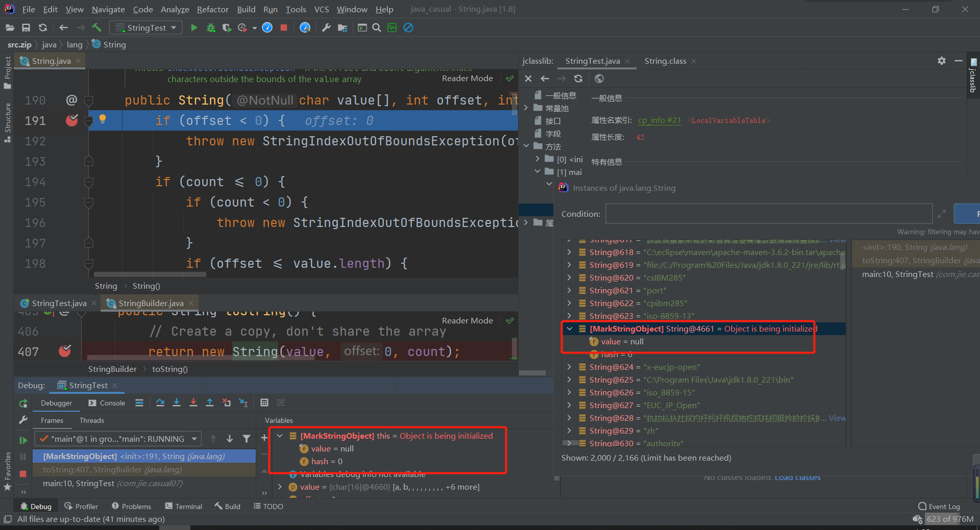Expand the 常量池 tree node
This screenshot has height=530, width=980.
click(526, 108)
